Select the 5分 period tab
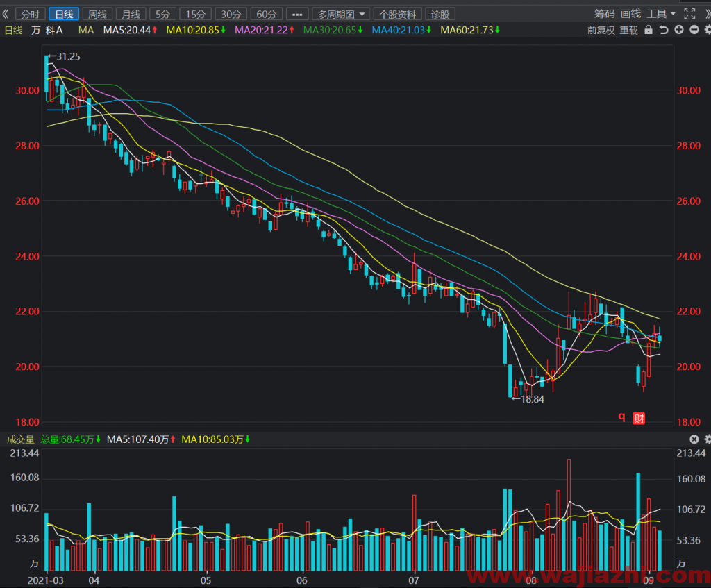Image resolution: width=711 pixels, height=588 pixels. click(162, 14)
